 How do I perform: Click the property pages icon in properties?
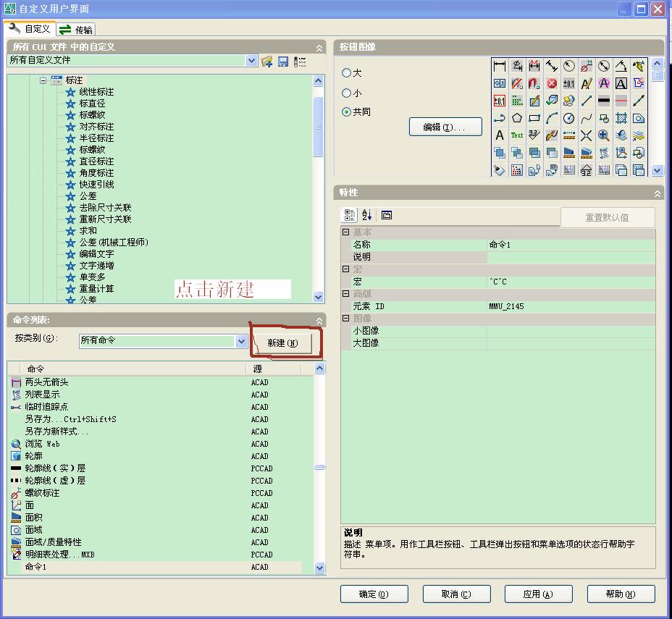point(387,215)
